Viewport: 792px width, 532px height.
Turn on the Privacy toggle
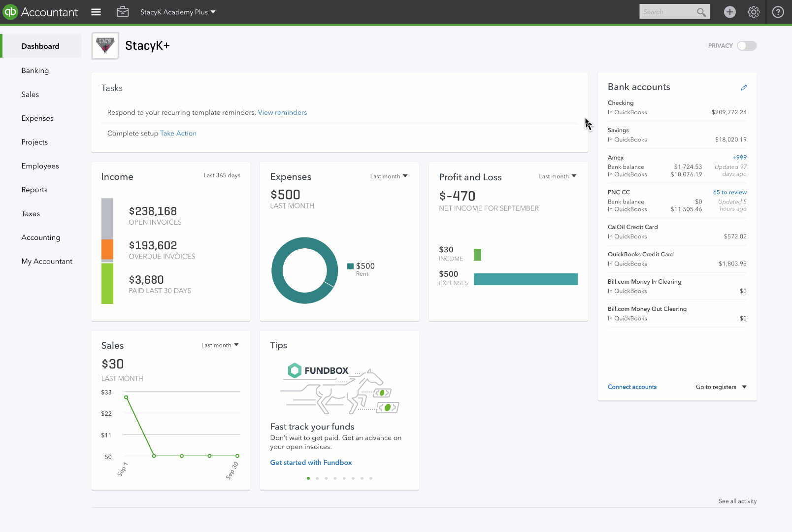point(746,46)
